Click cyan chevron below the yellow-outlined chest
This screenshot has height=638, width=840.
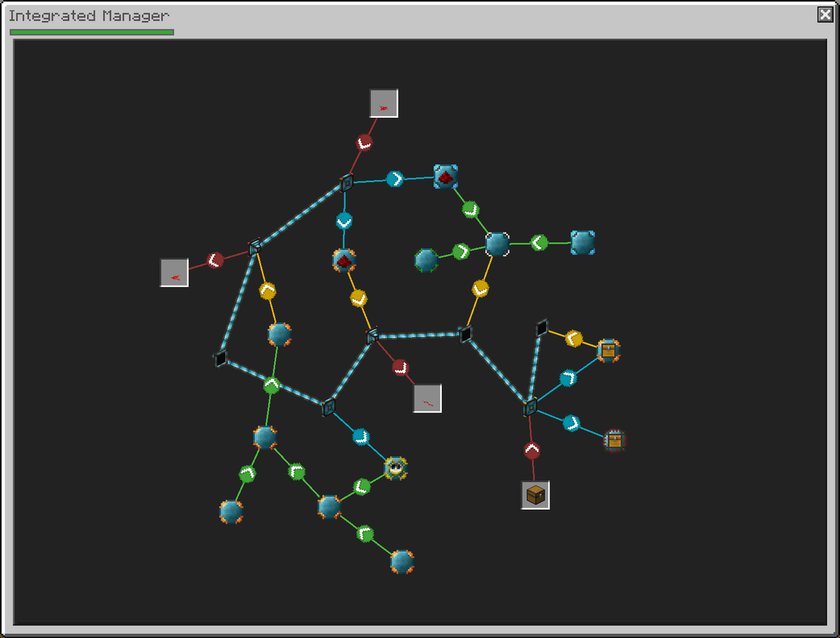568,378
